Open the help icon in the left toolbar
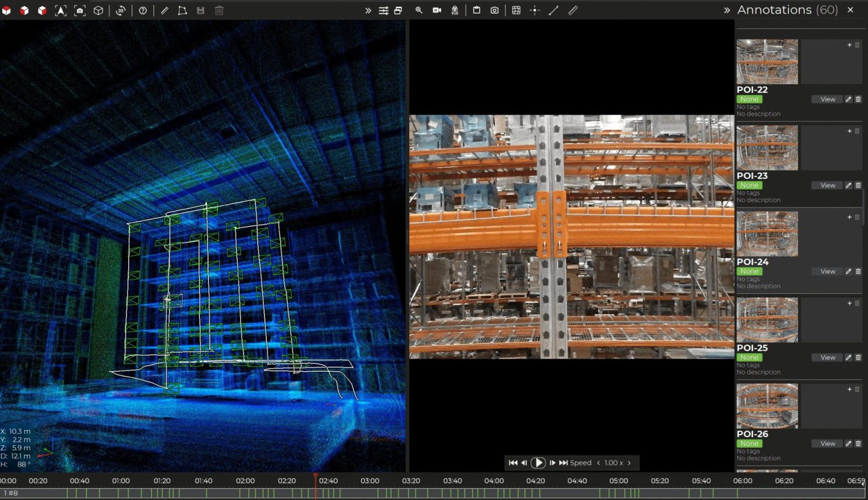This screenshot has width=868, height=500. (x=143, y=10)
